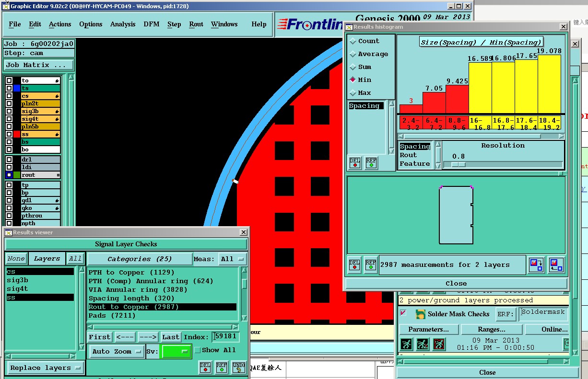Open Edit menu

click(x=35, y=24)
